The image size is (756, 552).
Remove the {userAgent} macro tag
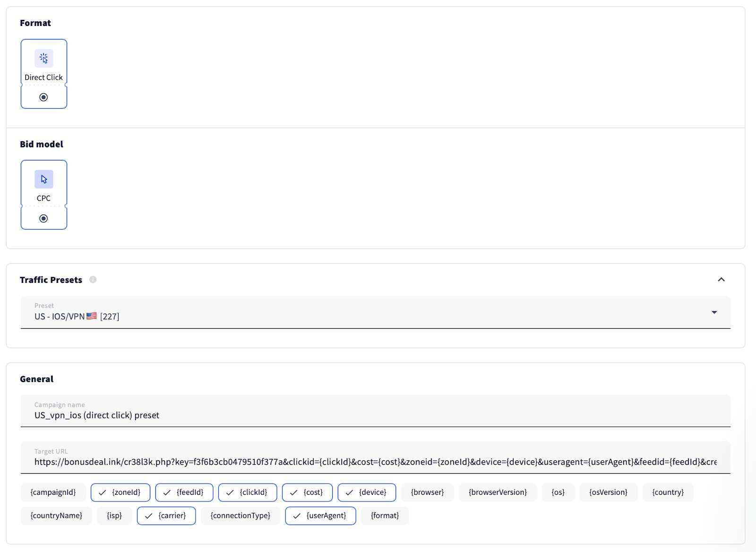coord(320,516)
